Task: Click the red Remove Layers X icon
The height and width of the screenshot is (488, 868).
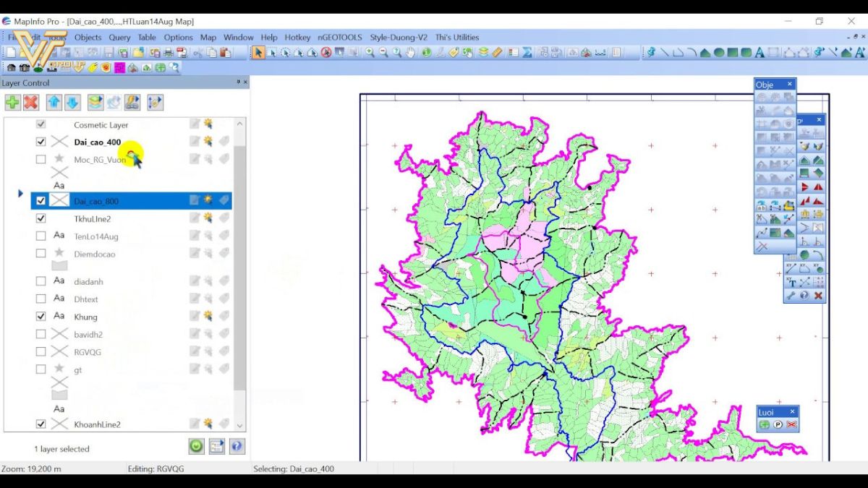Action: point(30,103)
